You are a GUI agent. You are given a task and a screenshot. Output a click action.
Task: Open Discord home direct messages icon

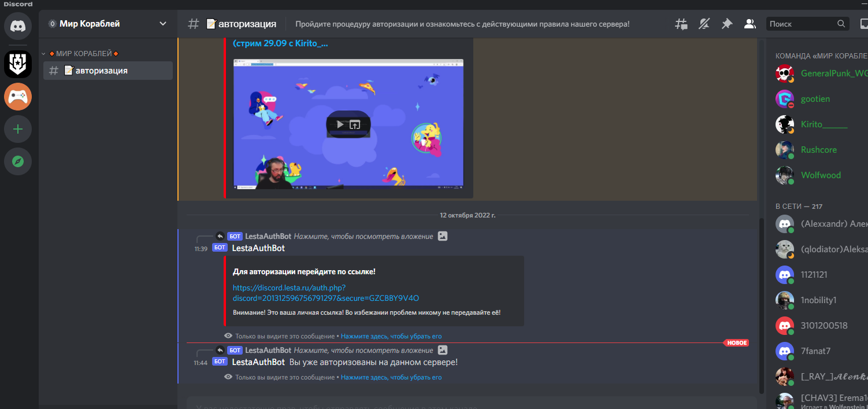click(18, 27)
